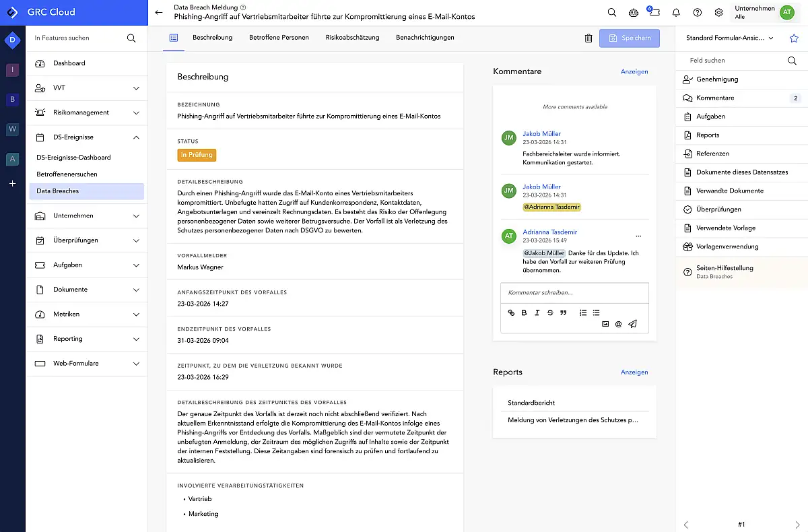Insert a link in the comment editor

click(511, 312)
